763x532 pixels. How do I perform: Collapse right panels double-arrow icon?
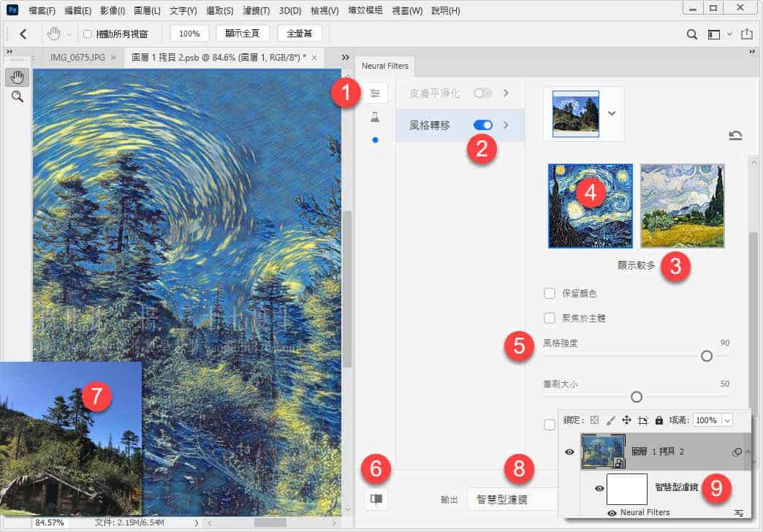tap(752, 52)
